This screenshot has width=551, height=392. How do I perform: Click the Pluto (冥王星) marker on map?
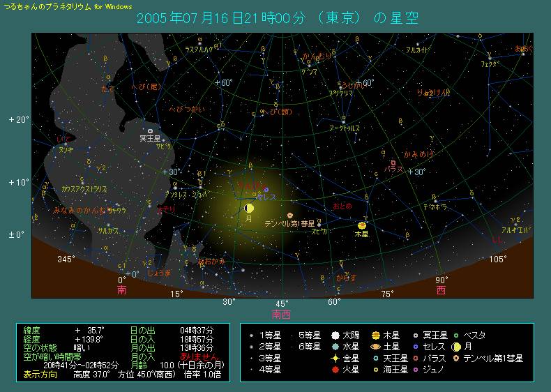150,130
